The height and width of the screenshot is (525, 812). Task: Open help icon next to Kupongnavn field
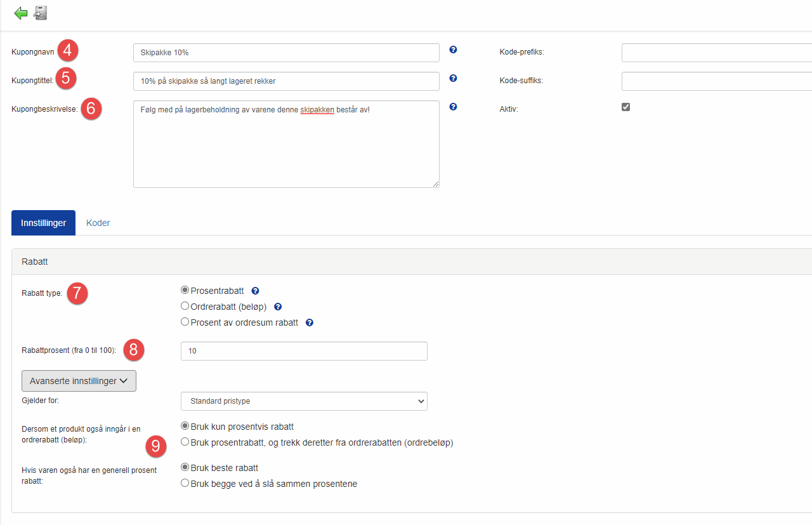tap(453, 50)
